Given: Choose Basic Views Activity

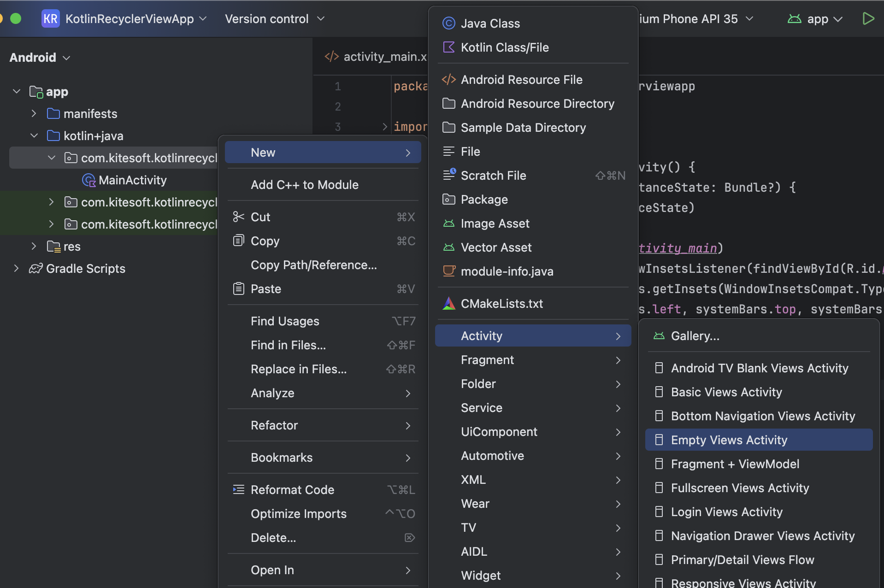Looking at the screenshot, I should (x=759, y=392).
